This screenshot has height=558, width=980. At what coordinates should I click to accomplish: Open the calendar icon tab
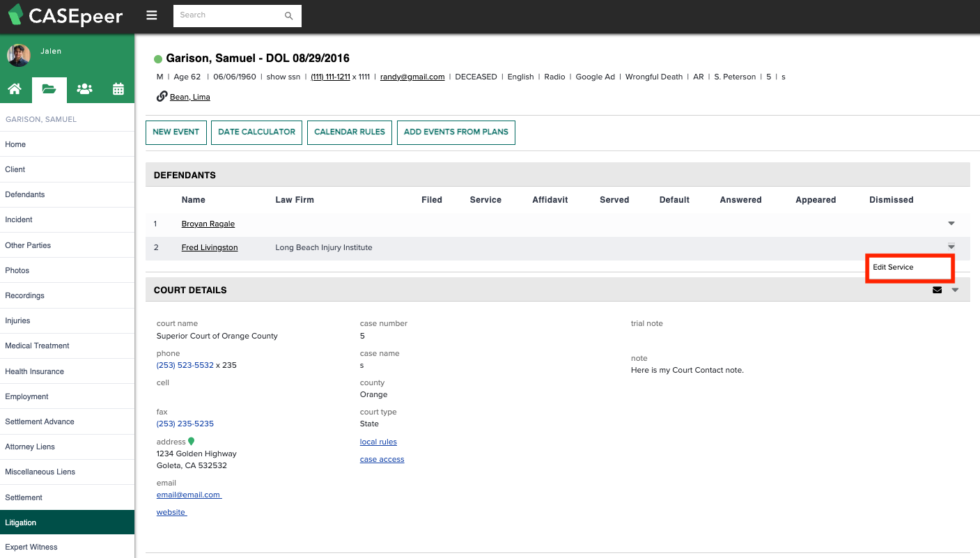tap(118, 89)
